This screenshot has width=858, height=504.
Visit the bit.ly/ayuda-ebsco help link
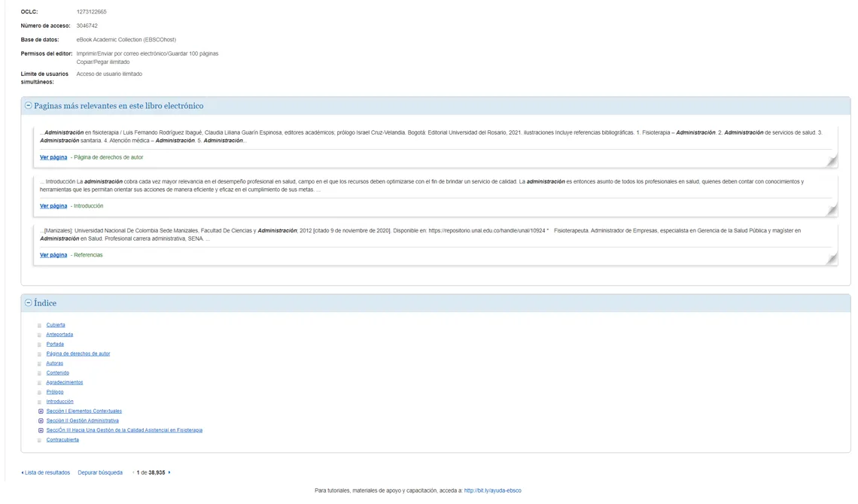[492, 490]
